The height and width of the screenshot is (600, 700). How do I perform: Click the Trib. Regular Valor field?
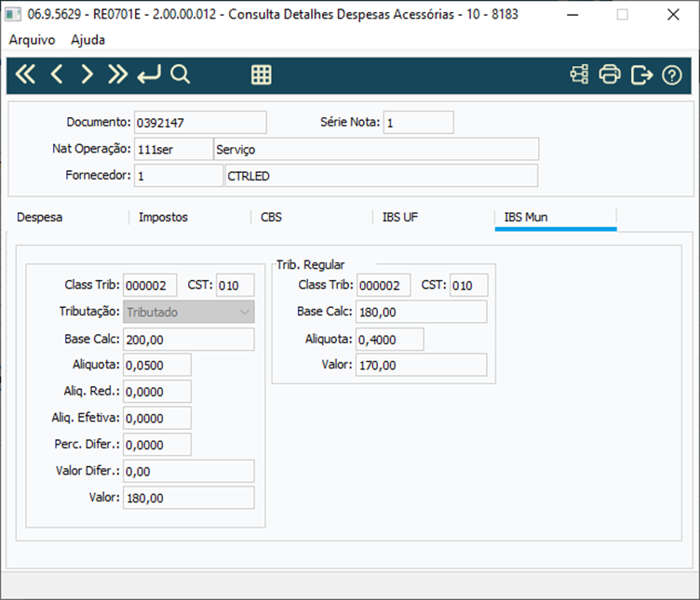coord(422,365)
